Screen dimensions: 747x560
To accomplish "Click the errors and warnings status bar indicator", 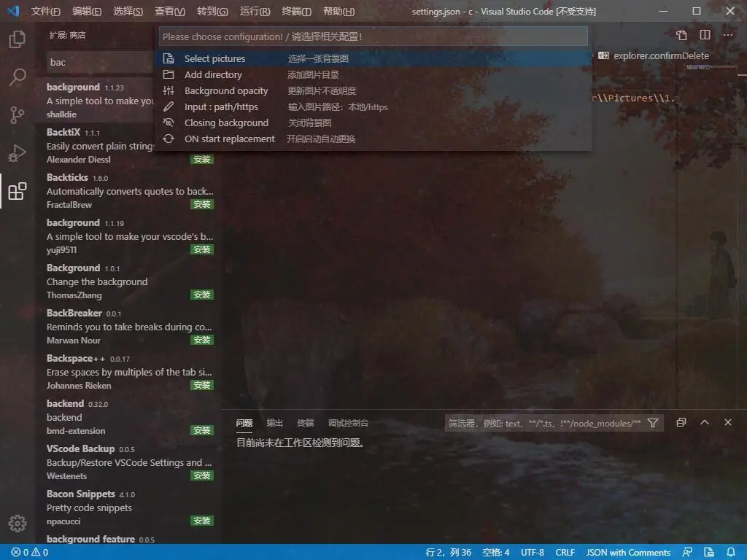I will pyautogui.click(x=29, y=553).
